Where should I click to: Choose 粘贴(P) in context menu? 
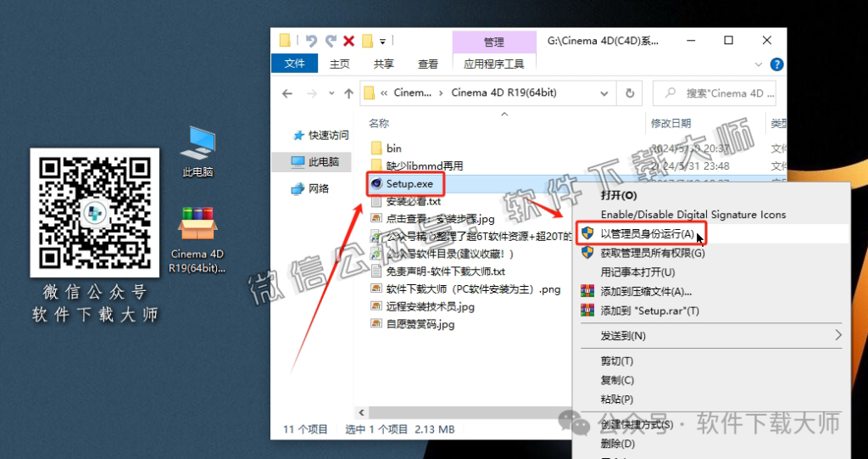click(617, 399)
